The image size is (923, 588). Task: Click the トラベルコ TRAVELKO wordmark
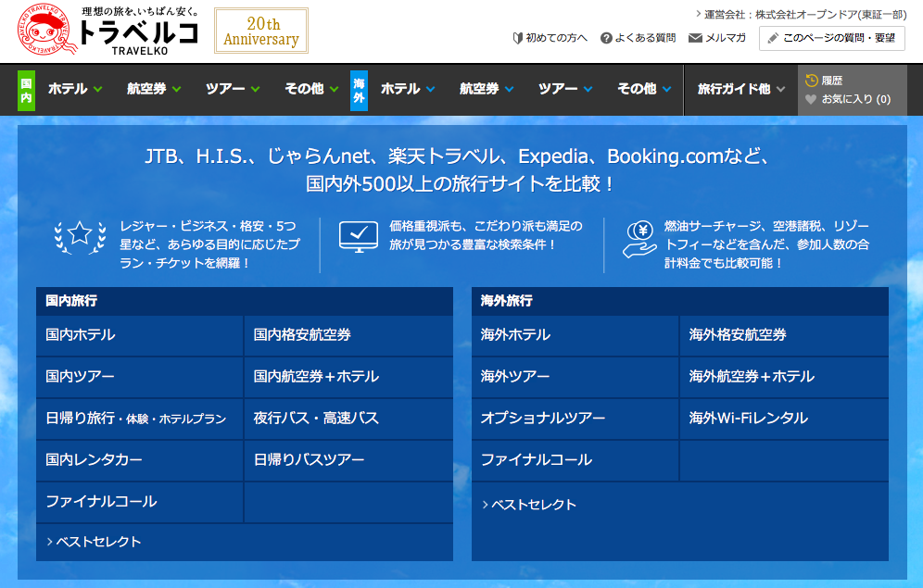tap(140, 37)
